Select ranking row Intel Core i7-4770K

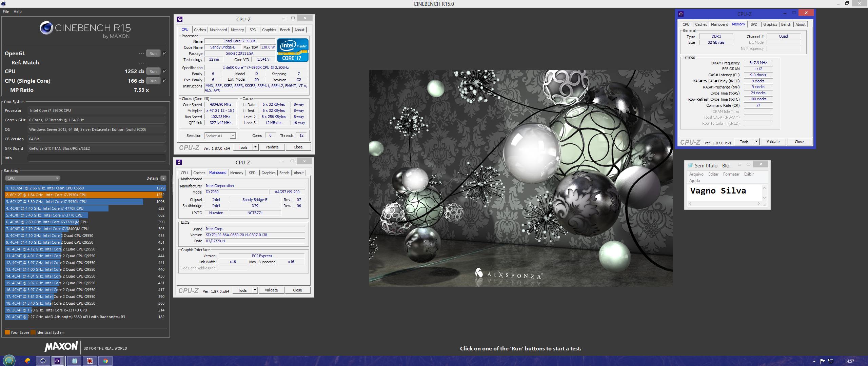pyautogui.click(x=85, y=208)
